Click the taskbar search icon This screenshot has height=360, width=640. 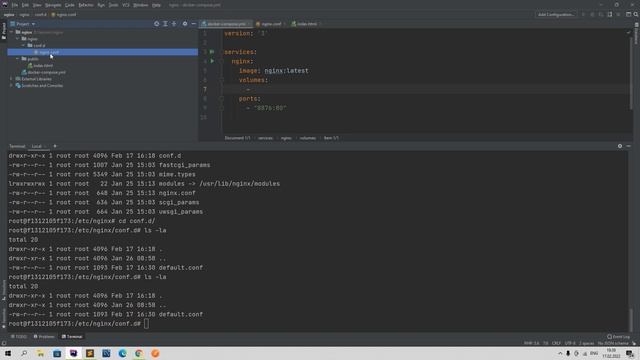coord(24,353)
